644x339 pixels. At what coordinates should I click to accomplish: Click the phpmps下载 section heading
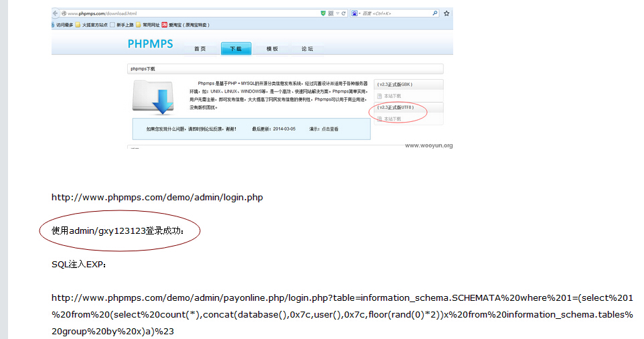tap(143, 68)
